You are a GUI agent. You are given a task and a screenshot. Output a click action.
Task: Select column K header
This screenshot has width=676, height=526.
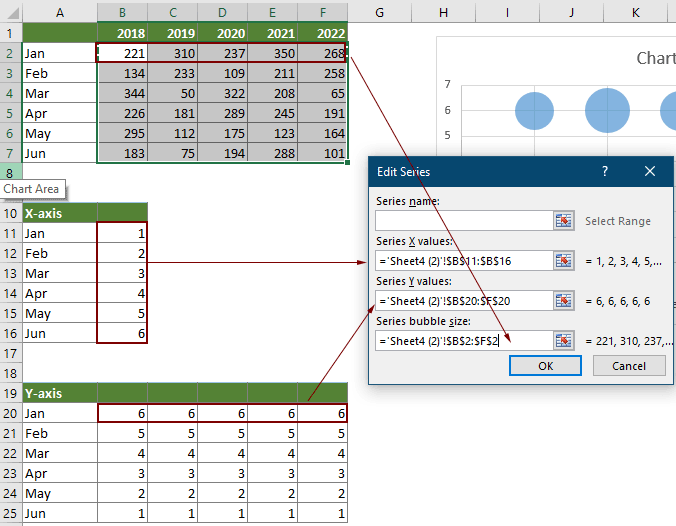pos(635,13)
